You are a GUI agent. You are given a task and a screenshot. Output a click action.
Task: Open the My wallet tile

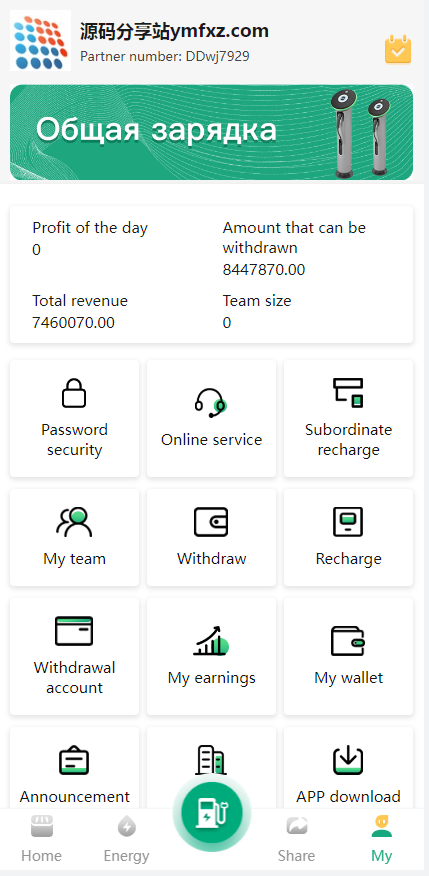point(349,656)
